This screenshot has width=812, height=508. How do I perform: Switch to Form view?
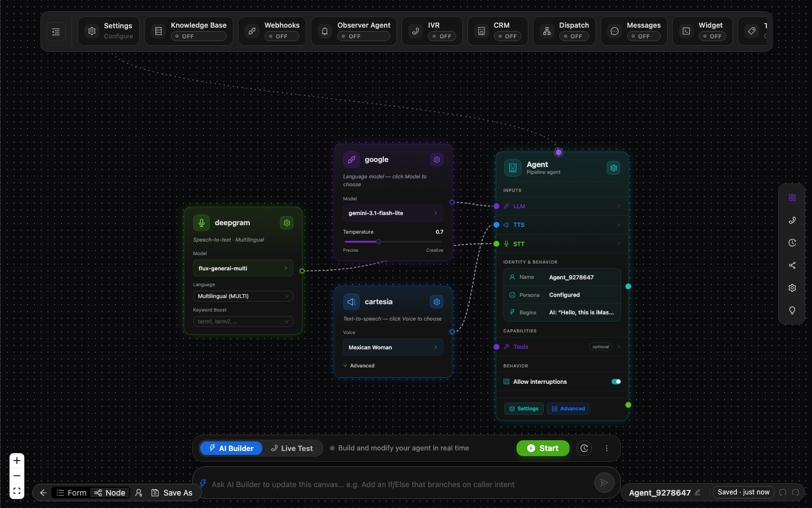tap(71, 493)
